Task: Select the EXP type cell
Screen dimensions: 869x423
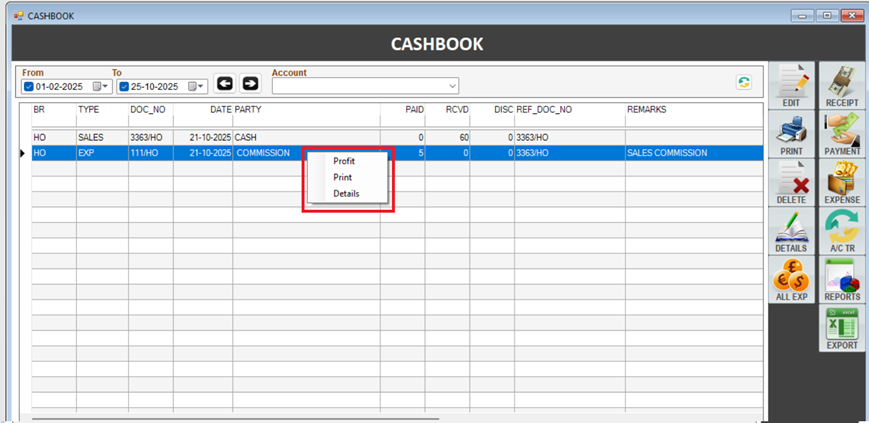Action: click(103, 153)
